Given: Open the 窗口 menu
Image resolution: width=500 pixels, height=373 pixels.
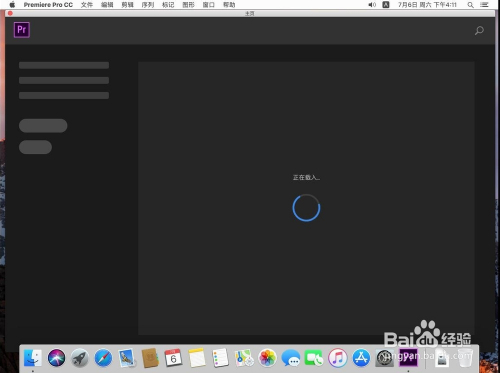Looking at the screenshot, I should tap(209, 5).
